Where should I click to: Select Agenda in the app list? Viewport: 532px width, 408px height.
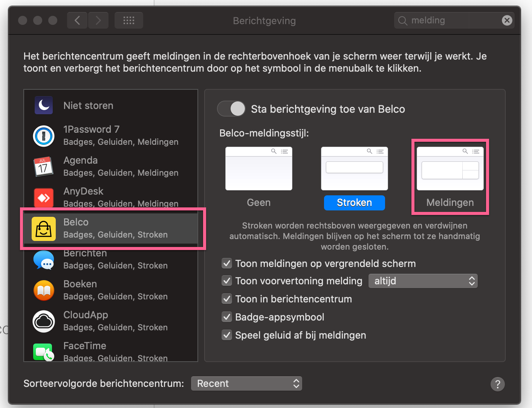pyautogui.click(x=111, y=167)
